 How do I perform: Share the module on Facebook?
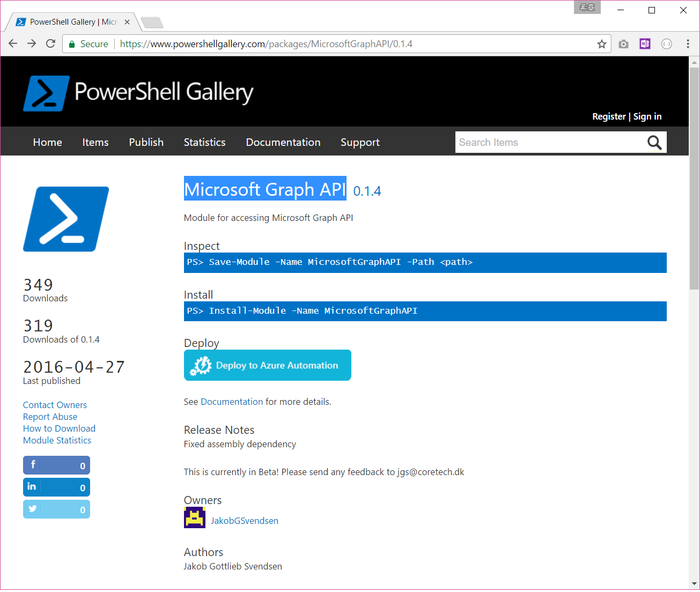pos(56,465)
